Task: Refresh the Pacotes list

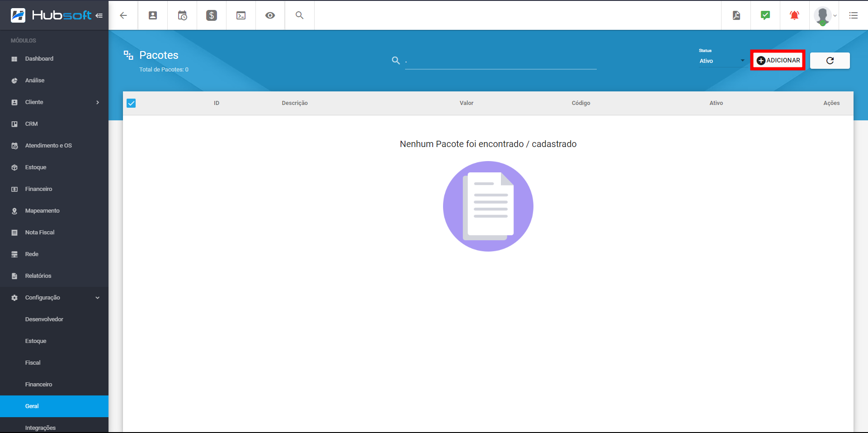Action: tap(830, 61)
